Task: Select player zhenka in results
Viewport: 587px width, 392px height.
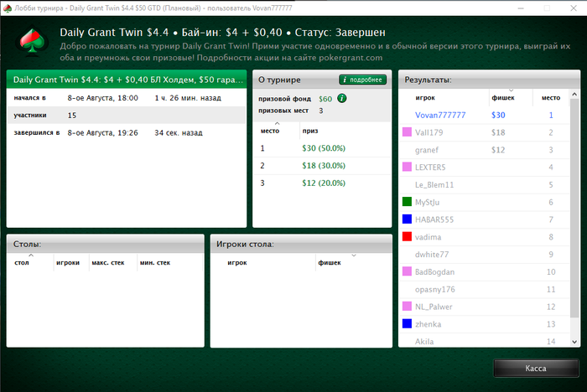Action: tap(485, 324)
